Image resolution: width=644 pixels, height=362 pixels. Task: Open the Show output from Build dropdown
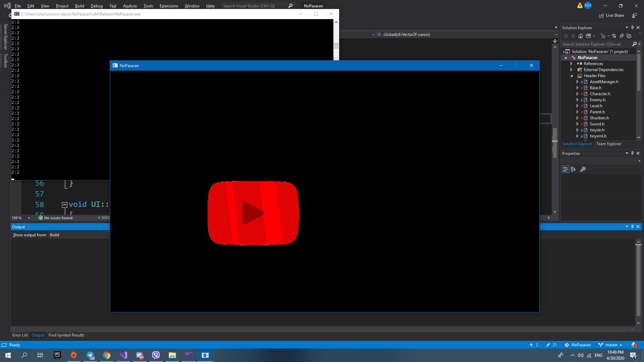(79, 235)
